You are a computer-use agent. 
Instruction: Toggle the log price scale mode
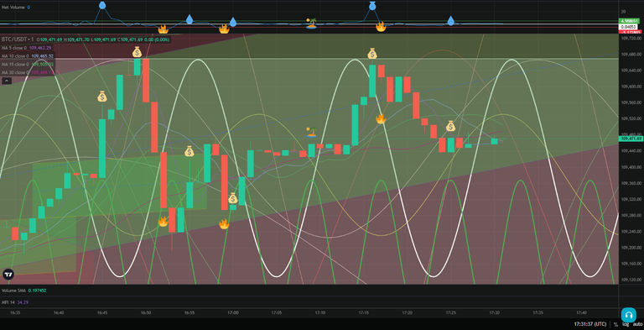[625, 324]
